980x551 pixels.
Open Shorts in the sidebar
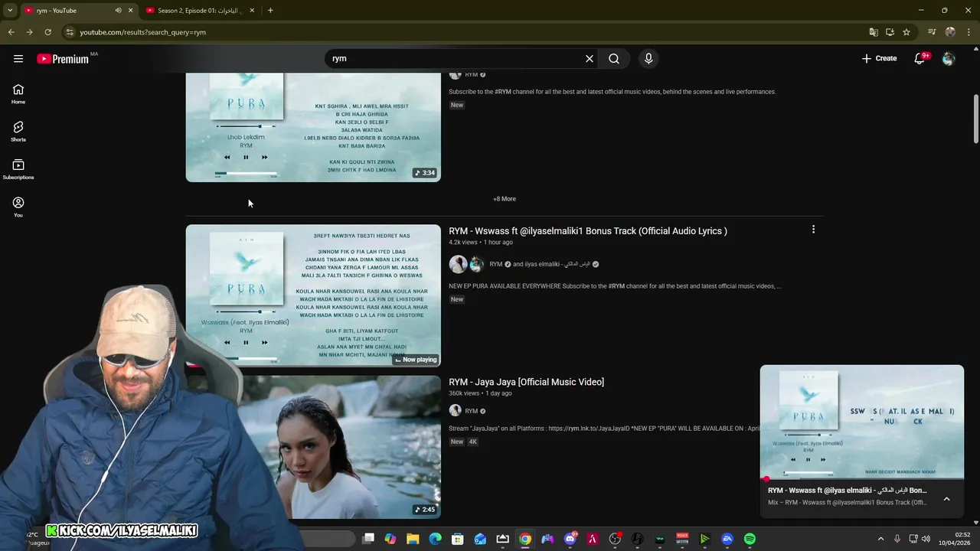(x=18, y=132)
